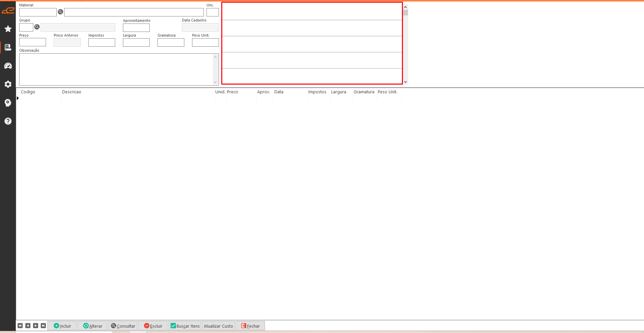Click the head-with-gear sidebar icon
Viewport: 644px width, 333px height.
tap(8, 103)
